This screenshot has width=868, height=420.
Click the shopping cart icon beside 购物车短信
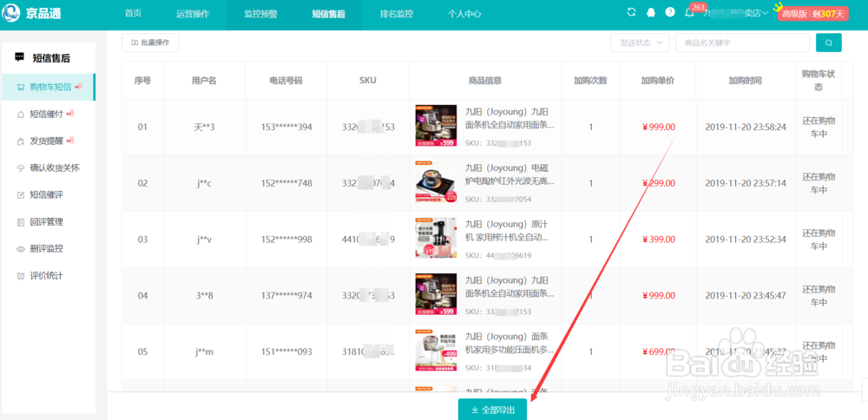tap(21, 87)
